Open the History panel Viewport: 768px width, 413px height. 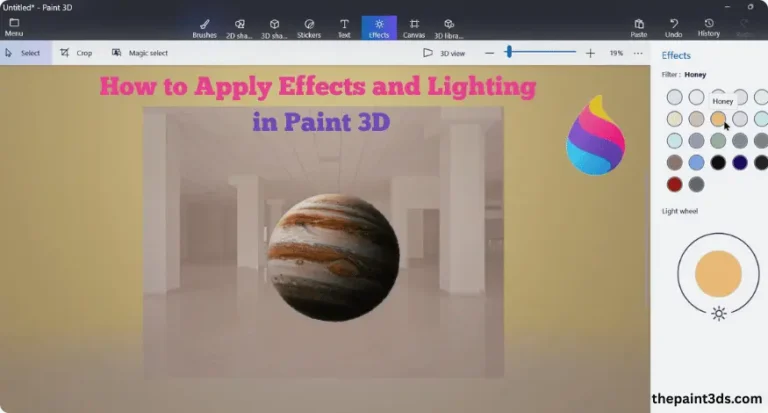[x=709, y=28]
